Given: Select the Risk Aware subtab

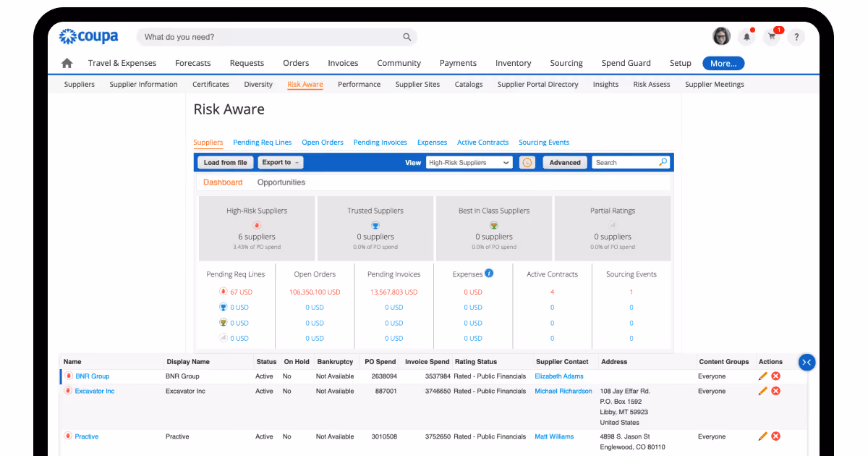Looking at the screenshot, I should tap(305, 84).
